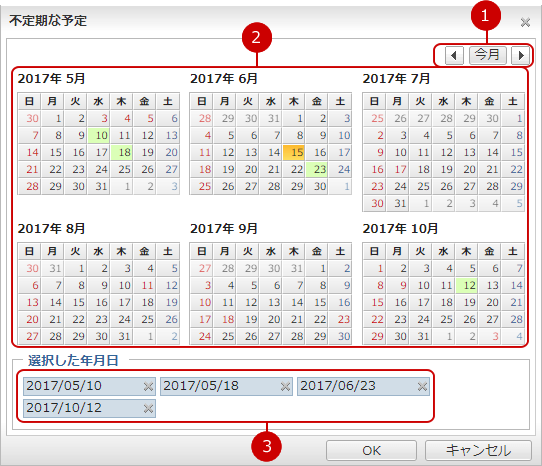The width and height of the screenshot is (542, 466).
Task: Remove selected date 2017/06/23
Action: pyautogui.click(x=422, y=386)
